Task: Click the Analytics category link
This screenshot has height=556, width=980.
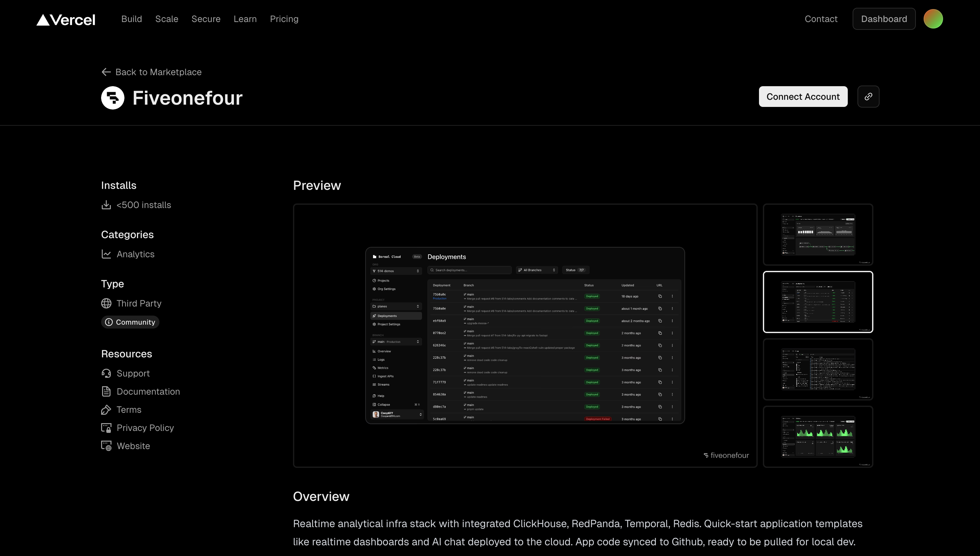Action: click(135, 254)
